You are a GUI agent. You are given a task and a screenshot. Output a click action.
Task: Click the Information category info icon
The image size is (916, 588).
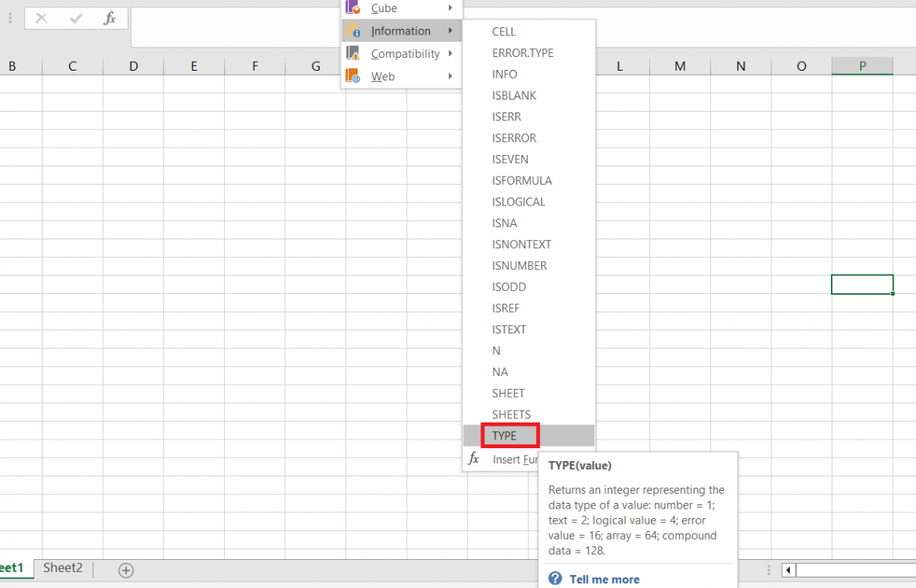352,31
